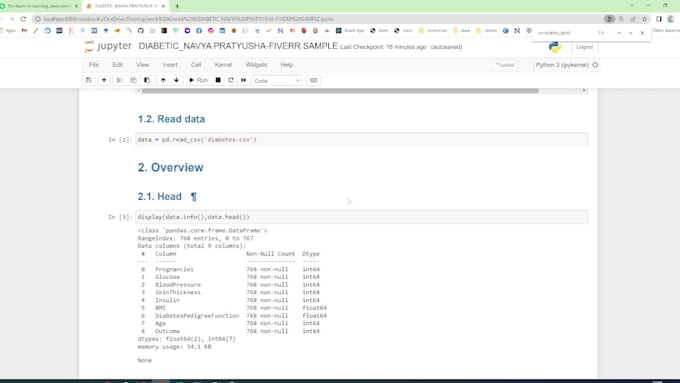Go to previous find result

pos(619,33)
